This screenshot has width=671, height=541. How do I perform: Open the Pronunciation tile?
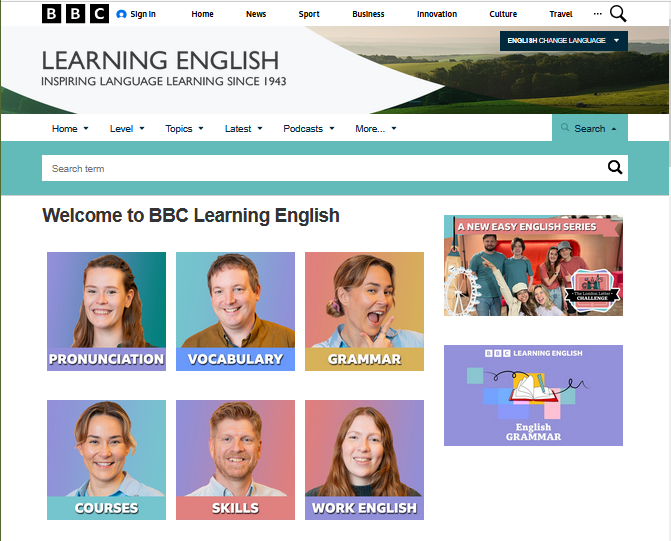[x=106, y=311]
